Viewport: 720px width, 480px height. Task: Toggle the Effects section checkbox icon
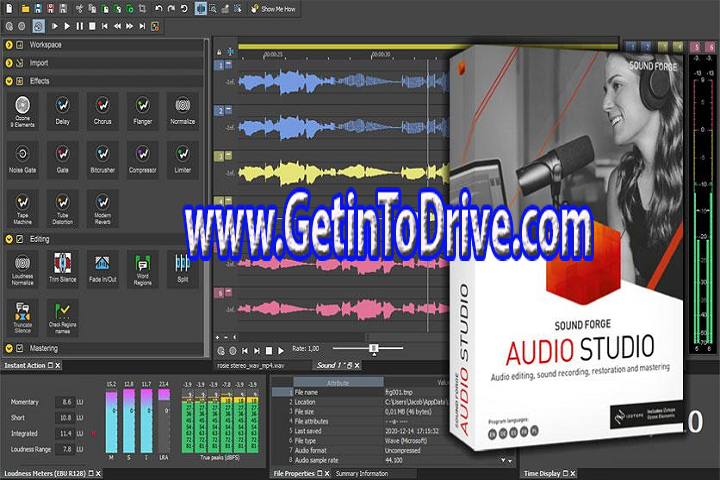20,81
